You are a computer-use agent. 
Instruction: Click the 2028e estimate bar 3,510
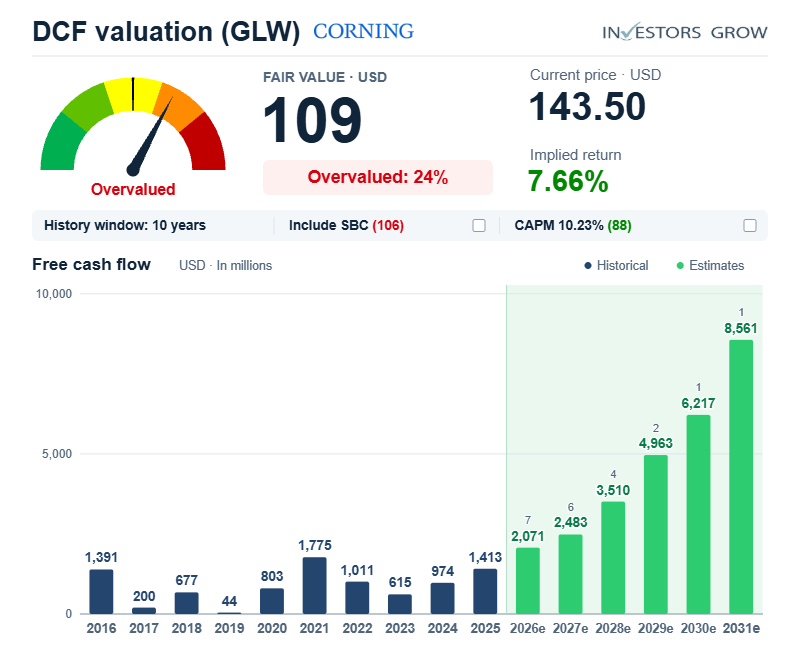(613, 558)
